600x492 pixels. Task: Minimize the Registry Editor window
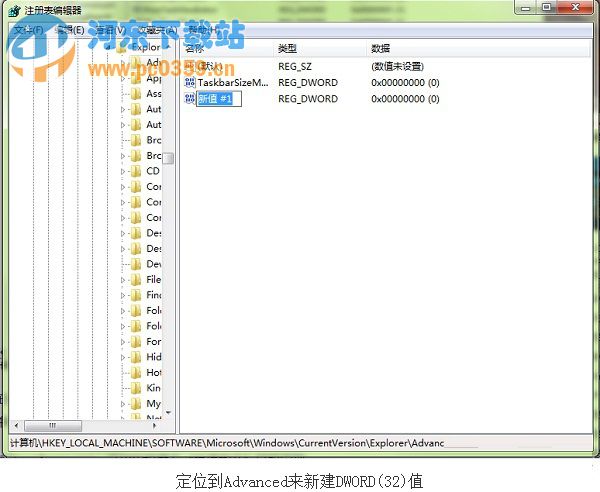click(526, 7)
